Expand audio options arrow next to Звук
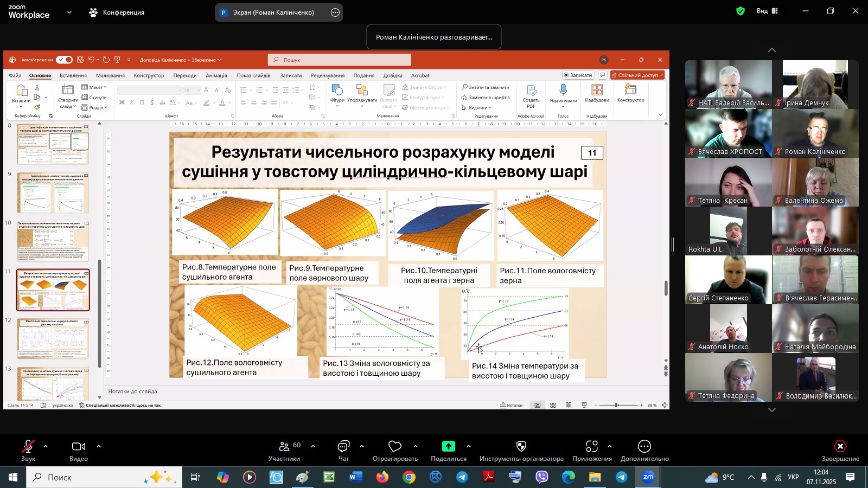This screenshot has height=488, width=868. click(x=46, y=446)
